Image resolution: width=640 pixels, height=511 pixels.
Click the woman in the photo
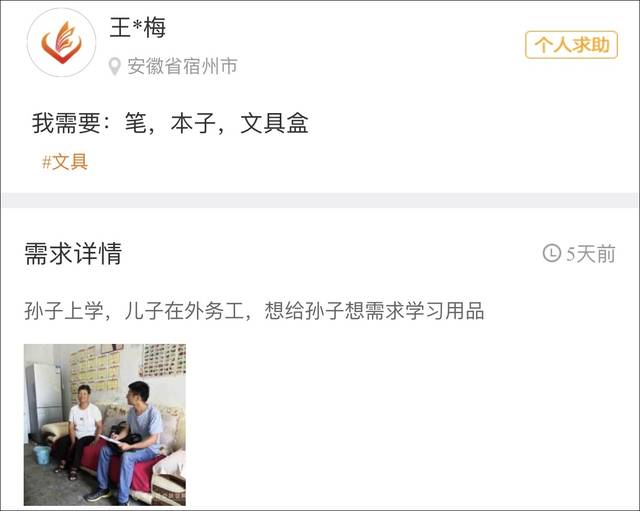[x=80, y=431]
